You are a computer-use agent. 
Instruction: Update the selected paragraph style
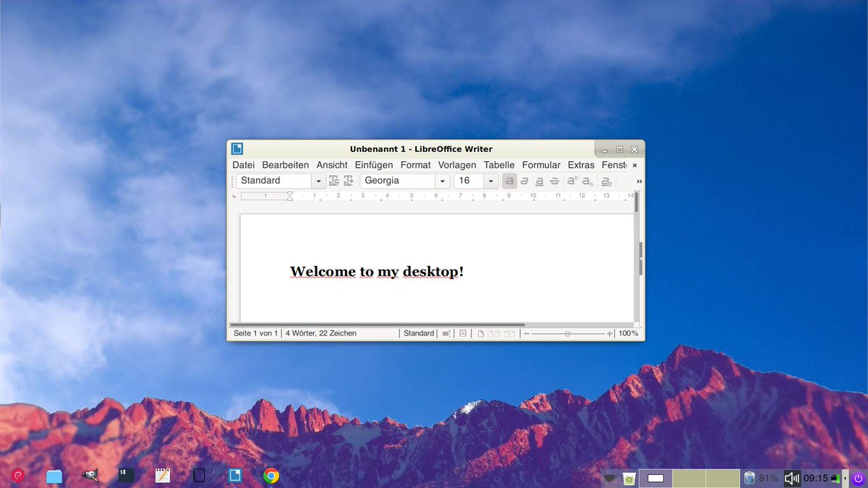[x=334, y=181]
